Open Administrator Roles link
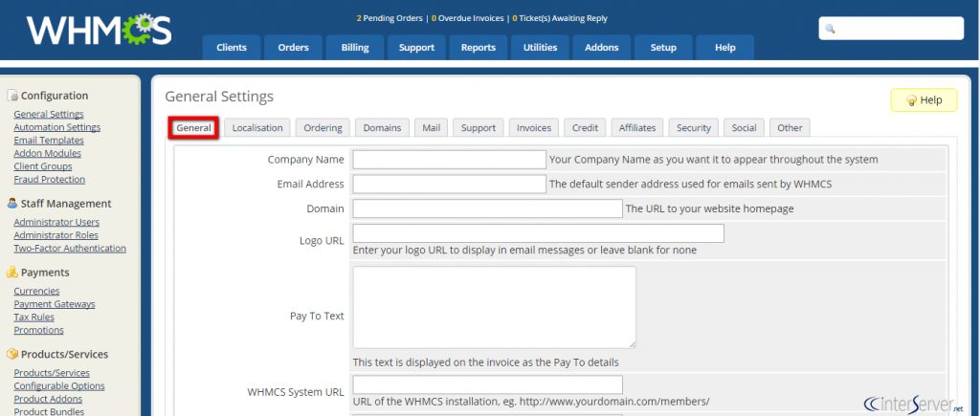The height and width of the screenshot is (416, 980). click(x=56, y=235)
